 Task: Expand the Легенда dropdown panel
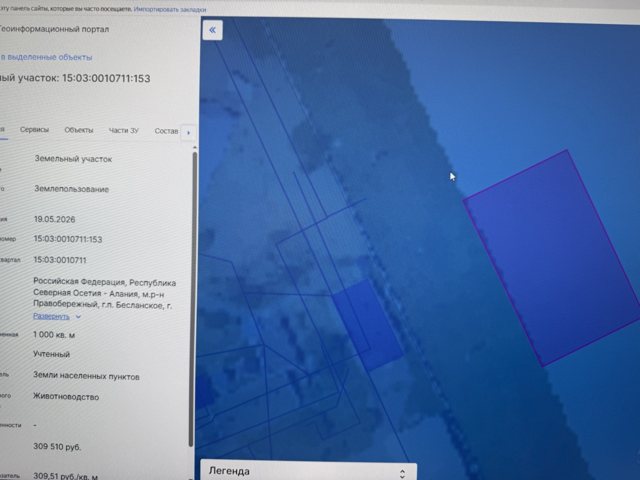[309, 471]
